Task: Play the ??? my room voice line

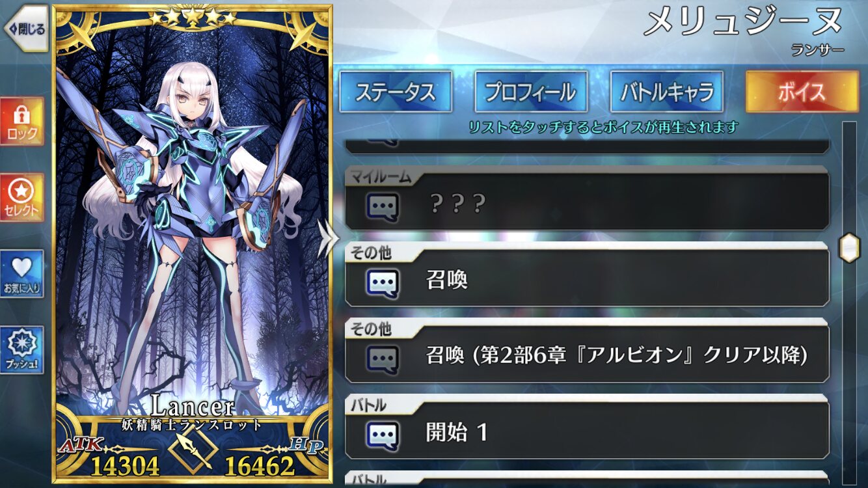Action: click(x=587, y=199)
